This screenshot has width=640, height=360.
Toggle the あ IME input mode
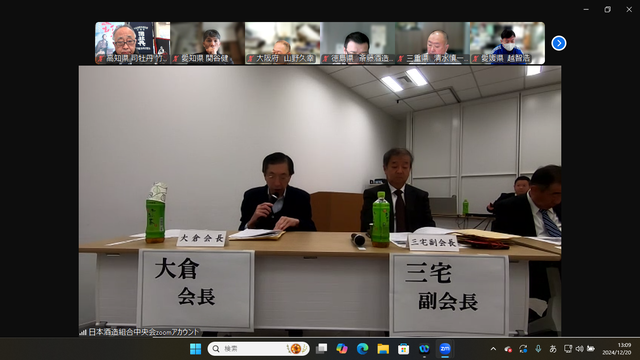553,349
